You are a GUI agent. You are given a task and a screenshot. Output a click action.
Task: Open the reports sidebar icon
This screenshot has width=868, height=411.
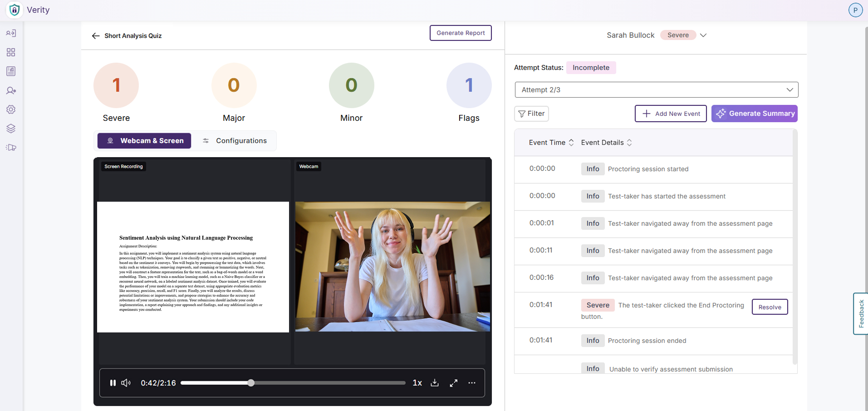(x=11, y=71)
